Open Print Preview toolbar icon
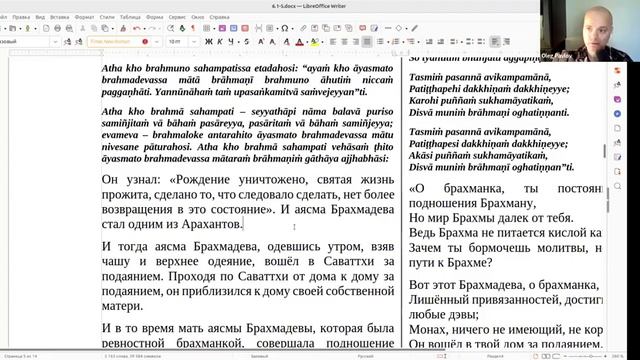This screenshot has height=360, width=640. click(x=69, y=28)
